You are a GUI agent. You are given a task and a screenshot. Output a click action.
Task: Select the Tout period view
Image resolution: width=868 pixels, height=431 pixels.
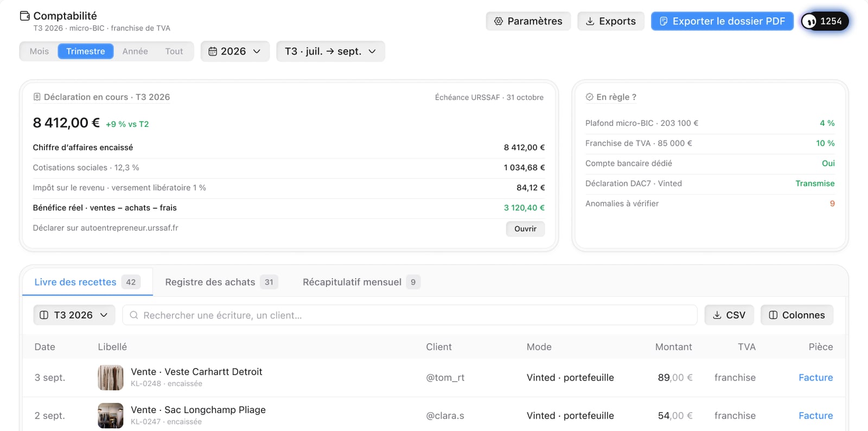[x=174, y=52]
